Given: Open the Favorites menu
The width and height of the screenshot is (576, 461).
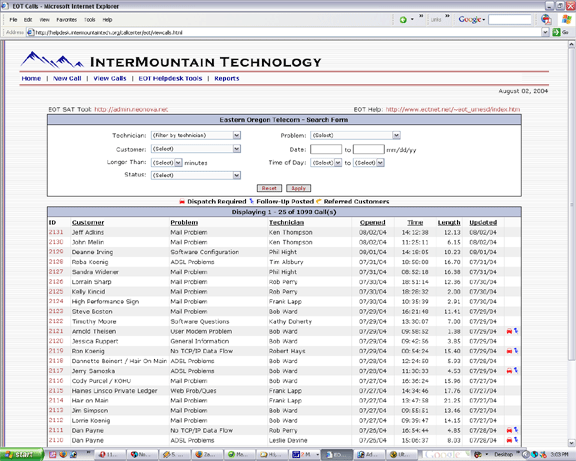Looking at the screenshot, I should (x=66, y=20).
